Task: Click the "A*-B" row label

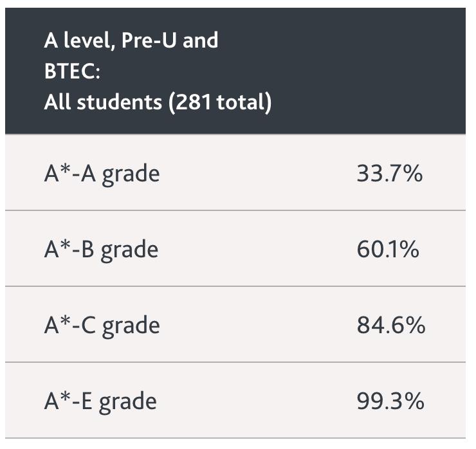Action: coord(69,249)
